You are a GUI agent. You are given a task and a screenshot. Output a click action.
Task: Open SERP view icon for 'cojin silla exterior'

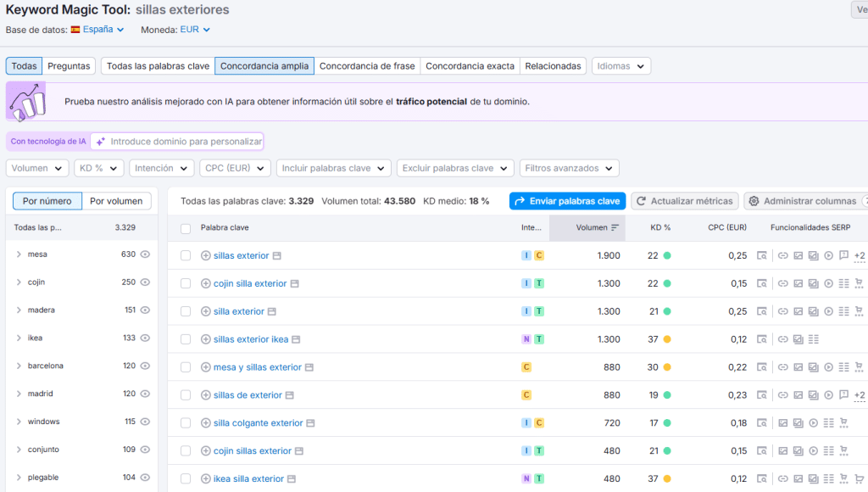point(294,283)
